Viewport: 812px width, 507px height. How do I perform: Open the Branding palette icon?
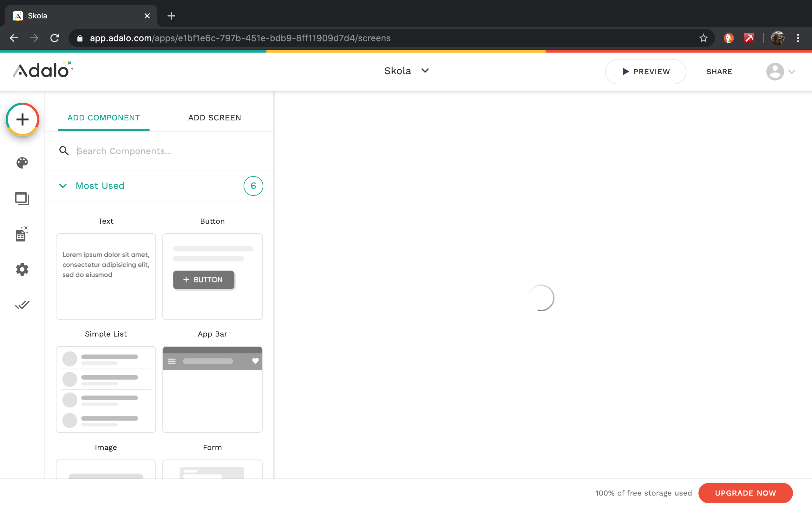(22, 163)
